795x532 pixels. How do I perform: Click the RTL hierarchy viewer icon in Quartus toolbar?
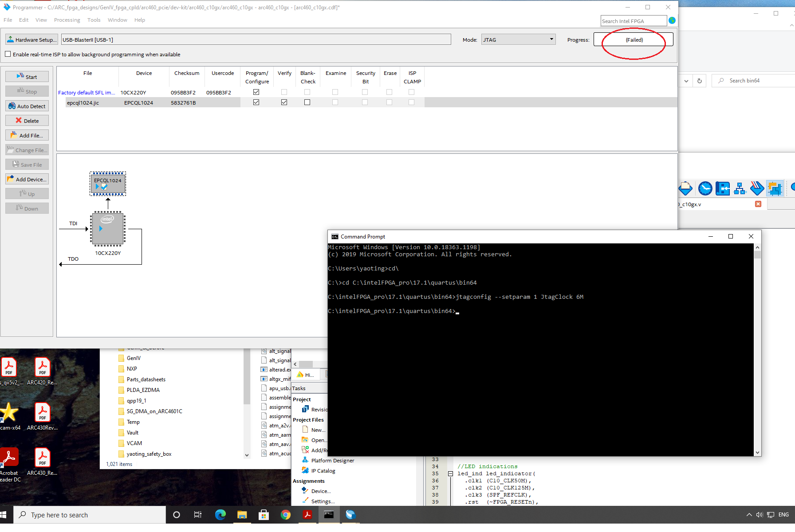(740, 188)
